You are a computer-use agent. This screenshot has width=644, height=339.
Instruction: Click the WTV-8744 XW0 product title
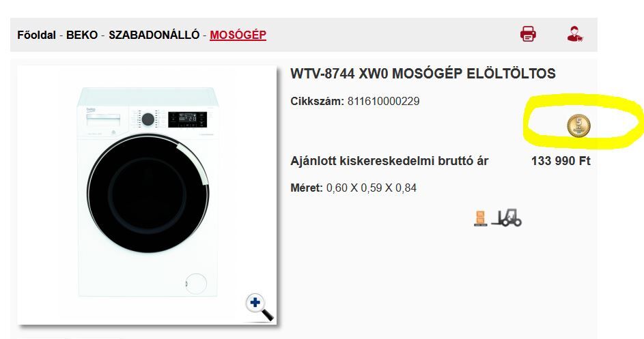(423, 74)
